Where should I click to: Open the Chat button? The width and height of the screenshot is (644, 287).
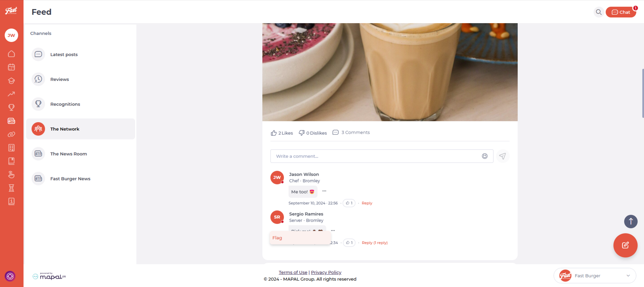tap(621, 12)
